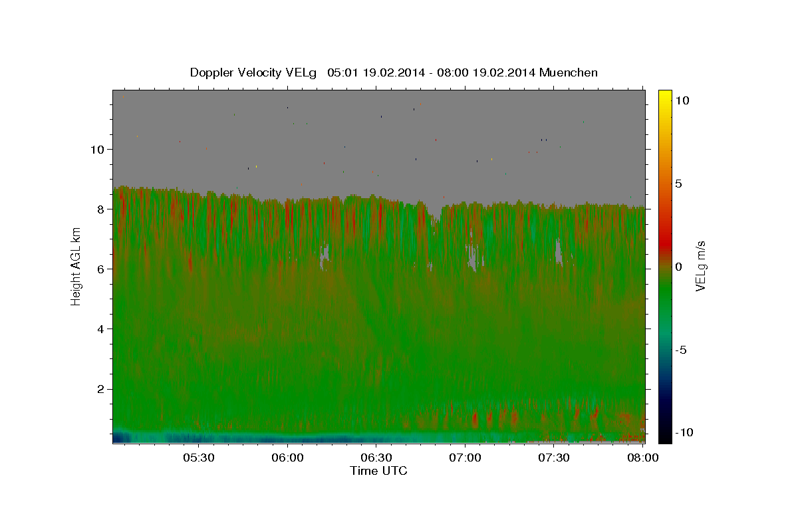Screen dimensions: 798x532
Task: Click the height axis label '8'
Action: pos(102,209)
